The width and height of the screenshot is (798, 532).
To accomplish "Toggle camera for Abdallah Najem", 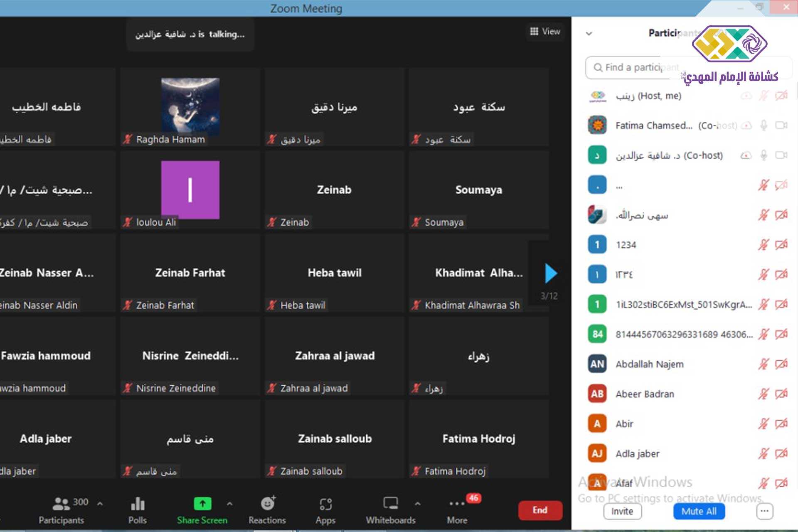I will [x=781, y=364].
